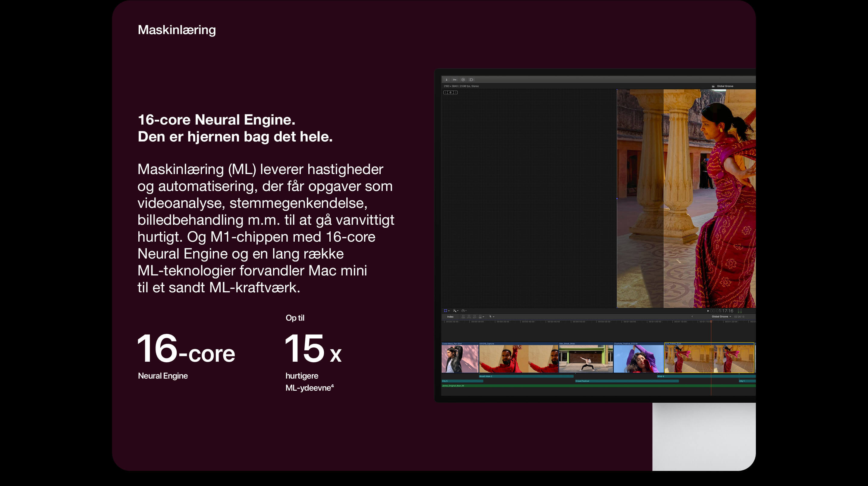Click the Insert clip edit icon
The height and width of the screenshot is (486, 868).
[469, 317]
